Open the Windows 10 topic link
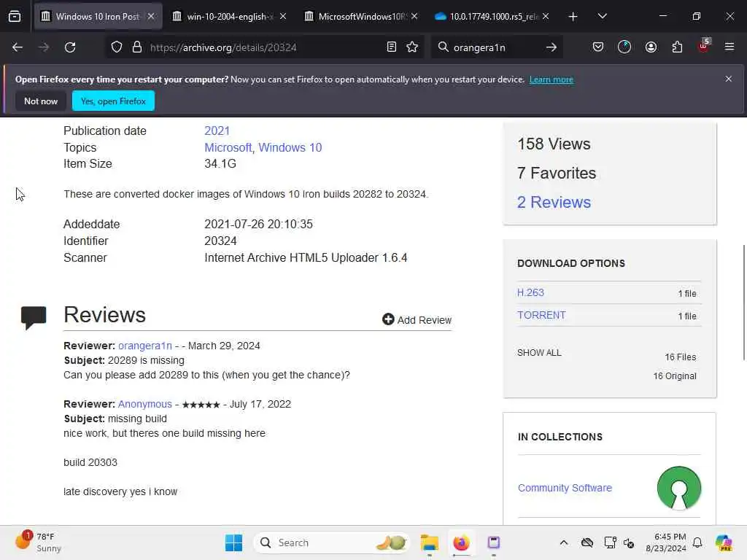This screenshot has height=560, width=747. [290, 147]
